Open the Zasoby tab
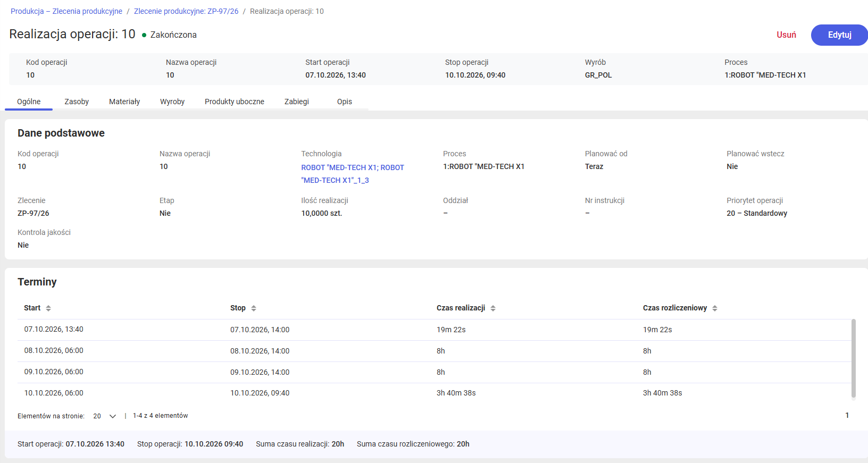The height and width of the screenshot is (463, 868). point(77,102)
